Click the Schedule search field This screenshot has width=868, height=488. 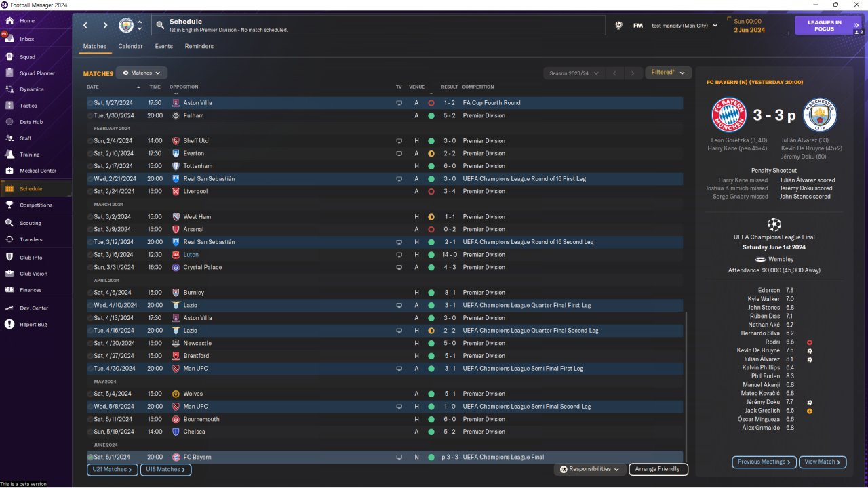pos(378,26)
